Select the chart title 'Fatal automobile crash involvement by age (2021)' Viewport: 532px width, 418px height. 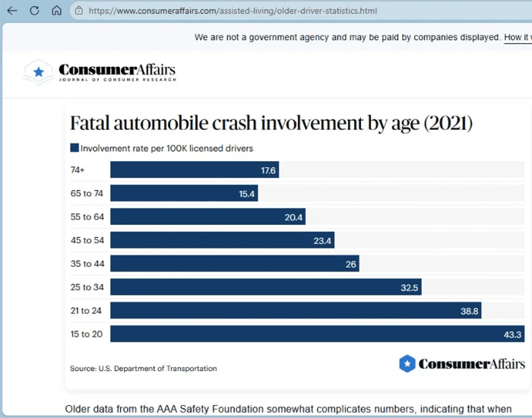click(271, 123)
